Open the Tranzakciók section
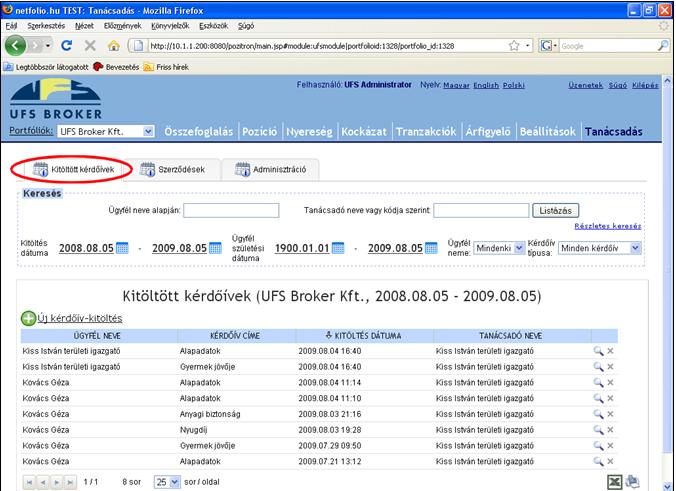Screen dimensions: 676x491 pyautogui.click(x=426, y=131)
